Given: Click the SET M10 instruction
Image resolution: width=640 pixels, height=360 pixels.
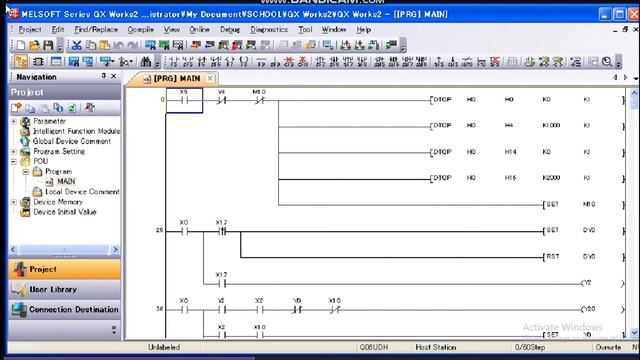Looking at the screenshot, I should tap(583, 204).
